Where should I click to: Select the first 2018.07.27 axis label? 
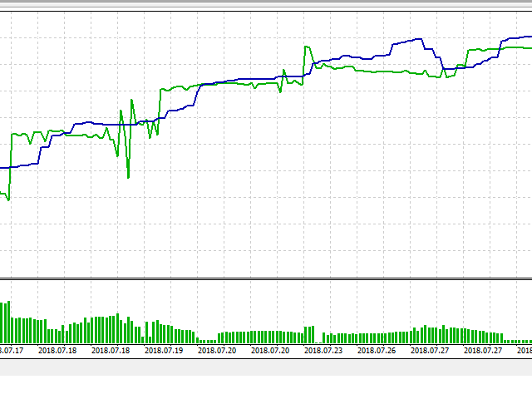[x=430, y=351]
